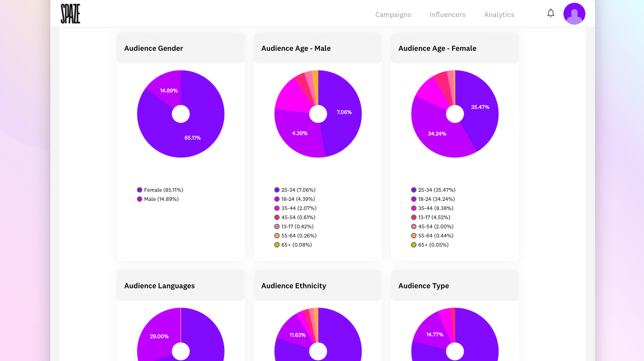Viewport: 644px width, 361px height.
Task: Click the 29.00% slice in Audience Languages chart
Action: 159,336
